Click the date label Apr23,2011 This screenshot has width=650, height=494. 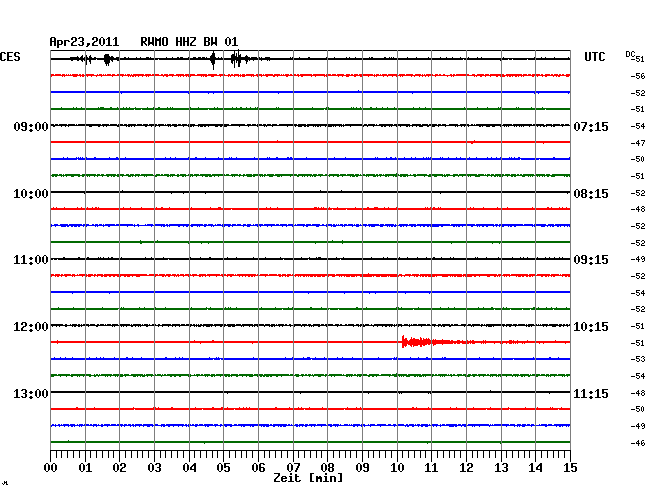click(84, 42)
